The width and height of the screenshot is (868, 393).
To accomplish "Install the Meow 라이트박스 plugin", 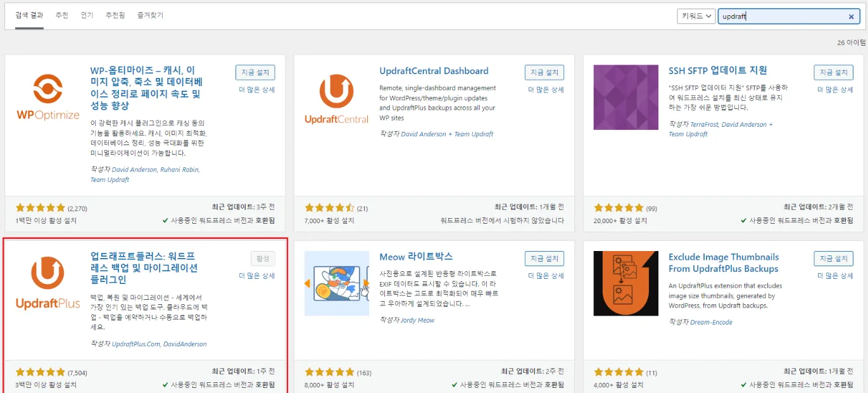I will click(544, 259).
